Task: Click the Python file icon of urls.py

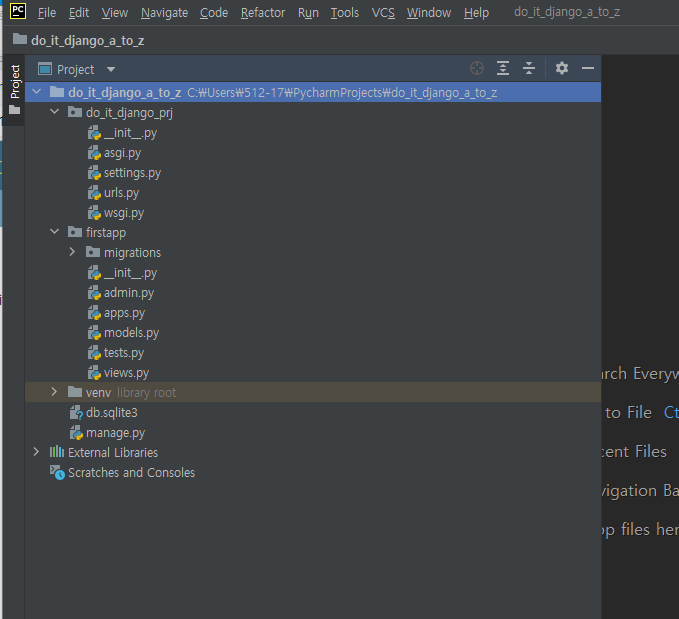Action: tap(94, 193)
